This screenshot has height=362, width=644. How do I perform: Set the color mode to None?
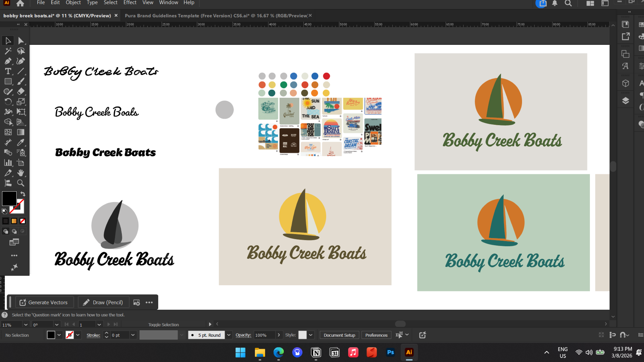coord(22,221)
